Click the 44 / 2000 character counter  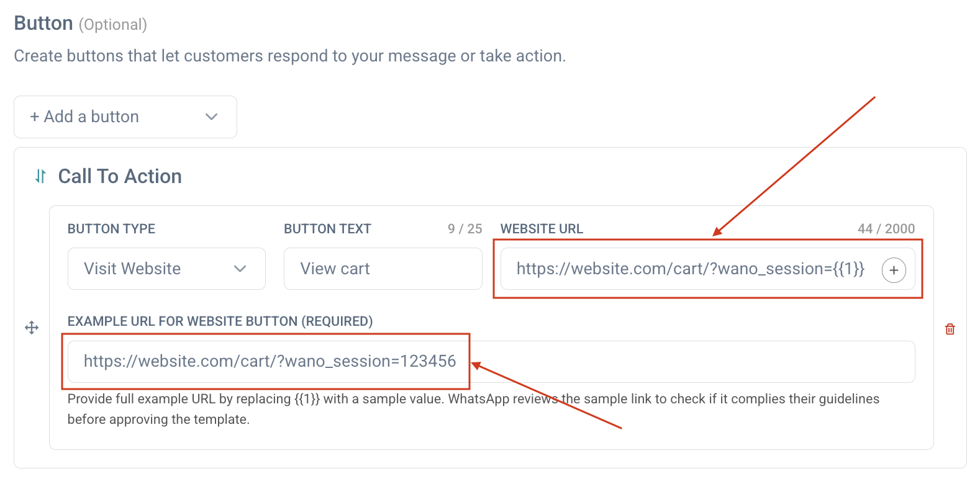coord(886,229)
